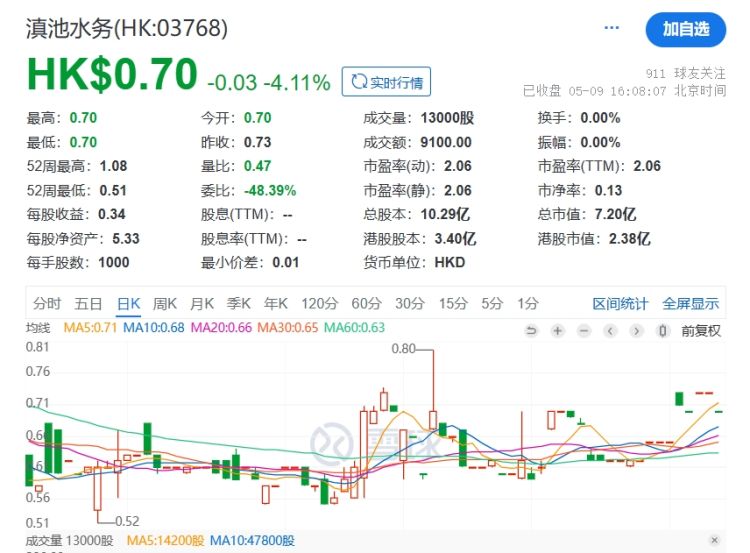Click the MA5:0.71 moving average label
Screen dimensions: 750x553
(90, 328)
